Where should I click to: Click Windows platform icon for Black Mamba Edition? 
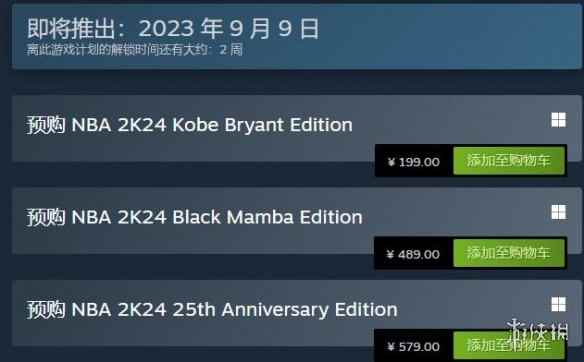[558, 212]
